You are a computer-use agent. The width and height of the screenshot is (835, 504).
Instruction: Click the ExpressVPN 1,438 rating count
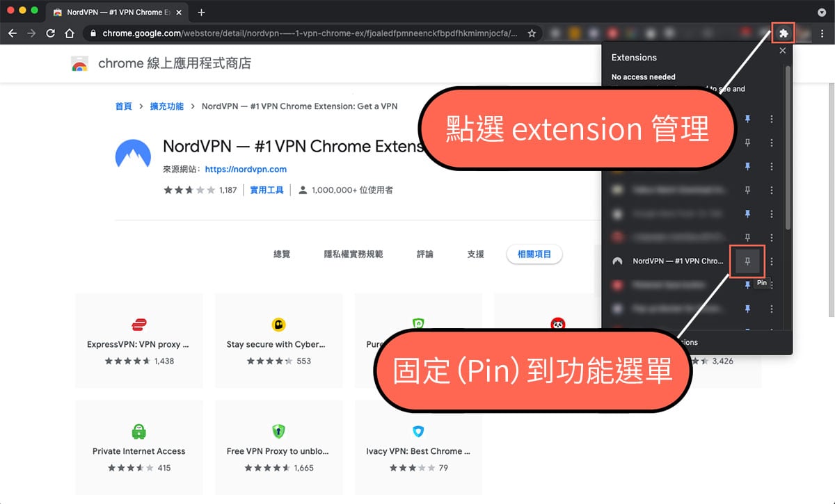164,361
